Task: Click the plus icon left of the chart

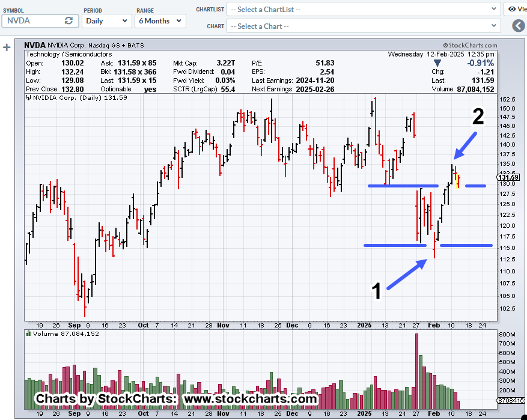Action: click(x=7, y=47)
